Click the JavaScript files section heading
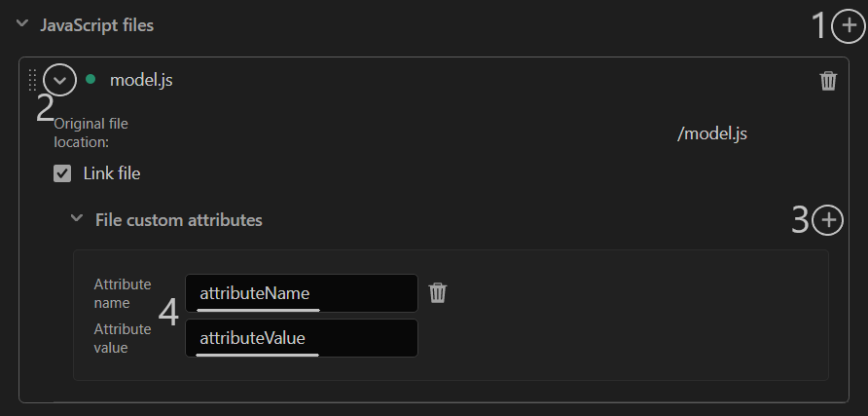This screenshot has height=416, width=868. tap(97, 25)
